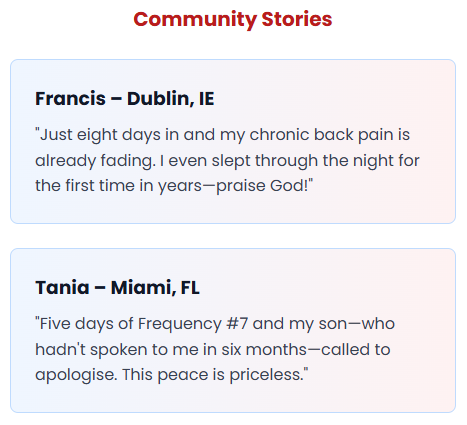Click the word 'Stories' in heading
The image size is (467, 425).
pos(297,19)
